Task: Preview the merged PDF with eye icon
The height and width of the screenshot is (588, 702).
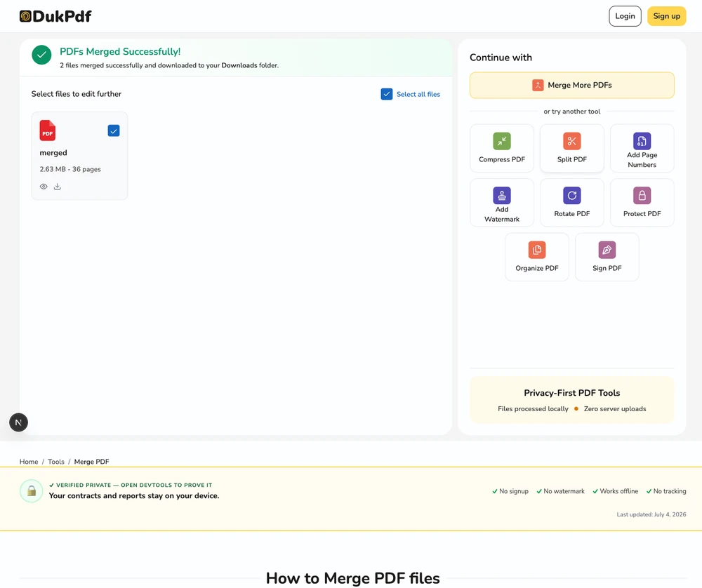Action: tap(44, 187)
